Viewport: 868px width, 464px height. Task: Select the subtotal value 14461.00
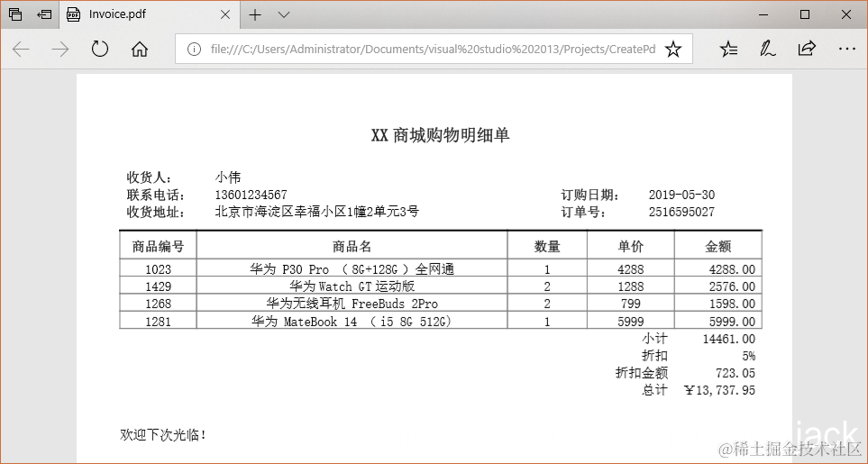[729, 339]
